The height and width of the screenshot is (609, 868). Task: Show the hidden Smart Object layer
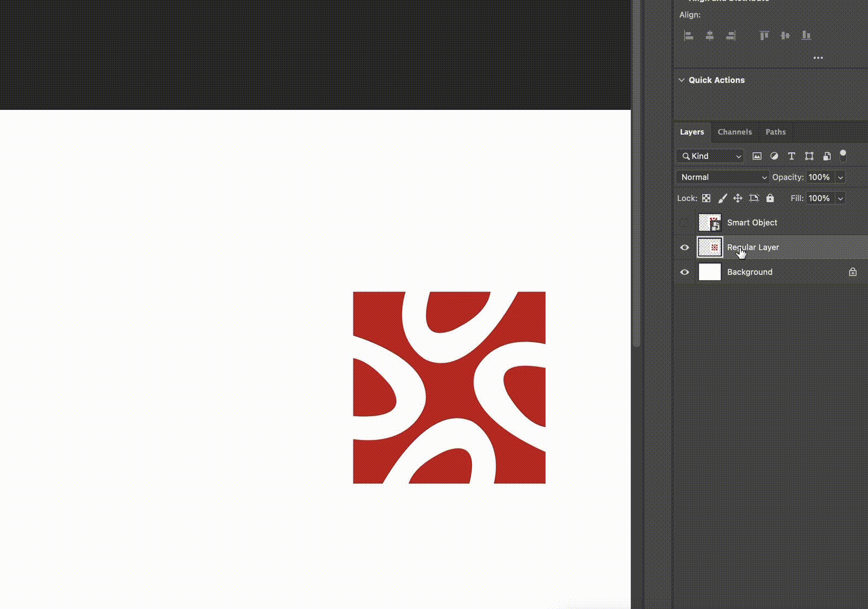coord(685,223)
